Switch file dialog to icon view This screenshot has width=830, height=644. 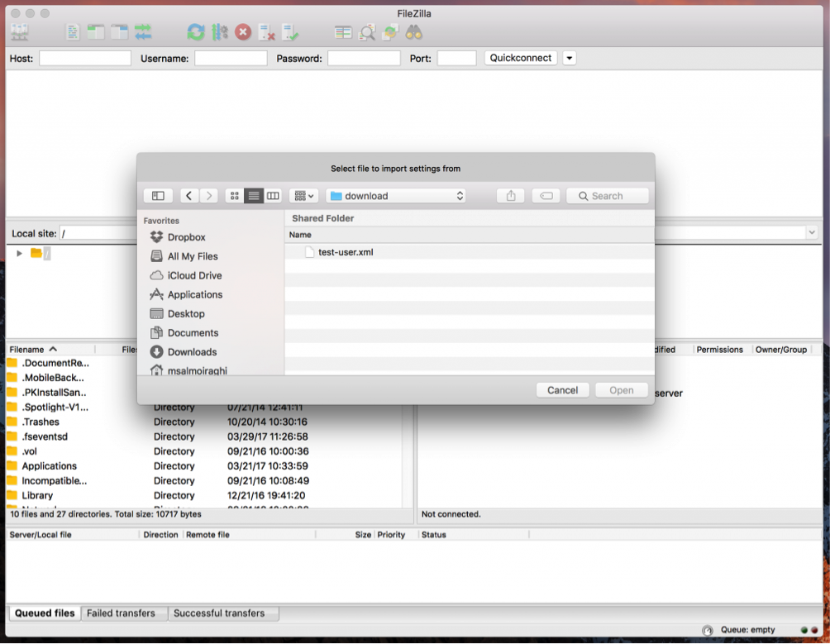click(x=235, y=196)
